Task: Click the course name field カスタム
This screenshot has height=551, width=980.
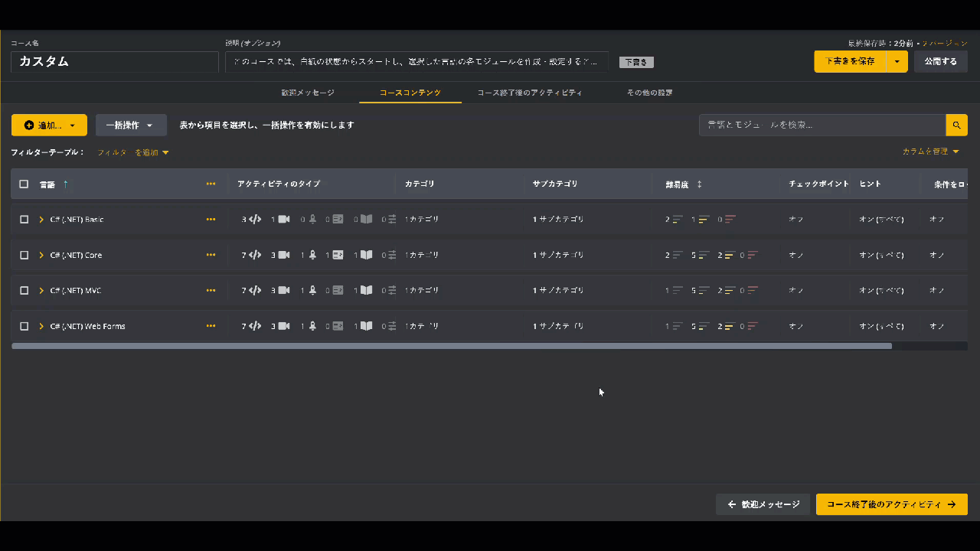Action: point(115,62)
